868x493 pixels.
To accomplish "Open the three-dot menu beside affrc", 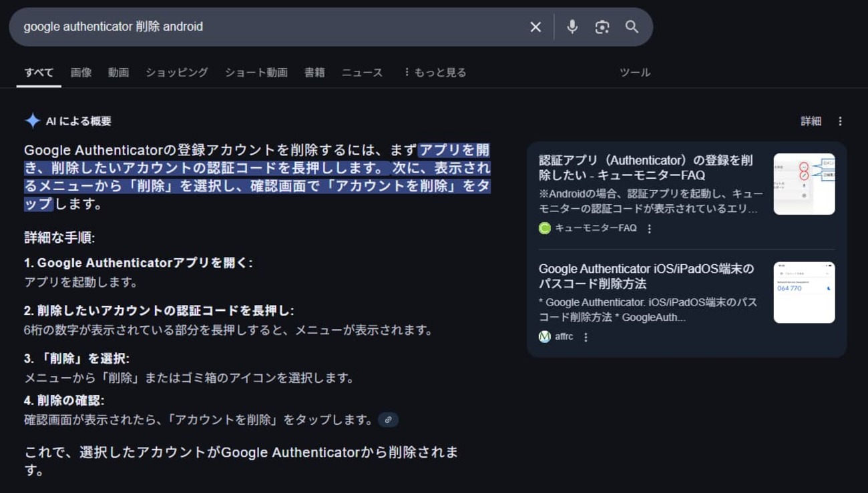I will tap(586, 336).
